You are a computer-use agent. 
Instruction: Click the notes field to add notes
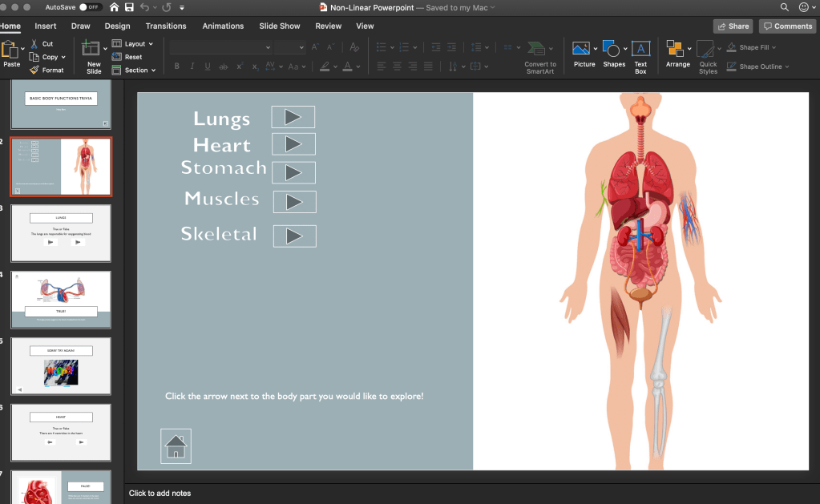pos(160,493)
